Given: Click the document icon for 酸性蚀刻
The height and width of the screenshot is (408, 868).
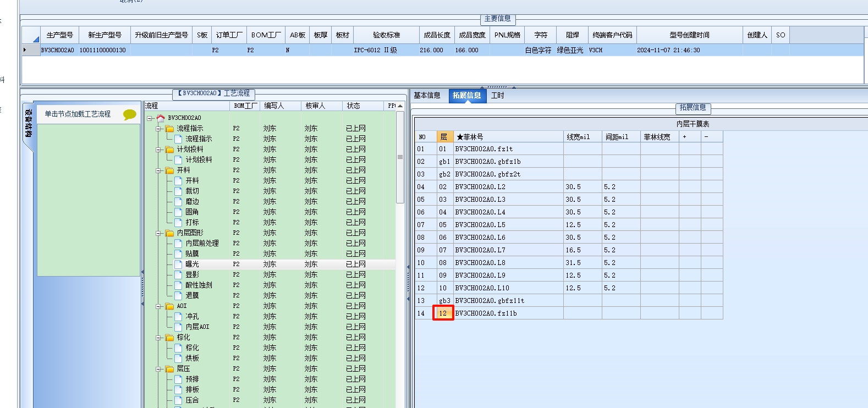Looking at the screenshot, I should (178, 285).
